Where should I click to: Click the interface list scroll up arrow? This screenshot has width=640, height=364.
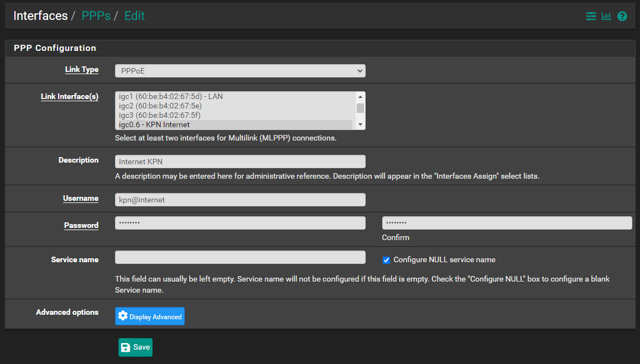click(360, 97)
